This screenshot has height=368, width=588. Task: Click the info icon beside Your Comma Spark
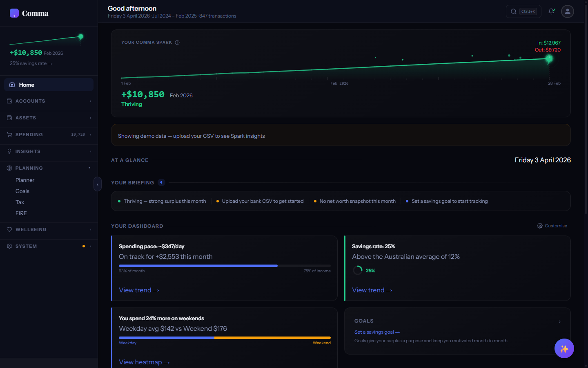point(177,42)
